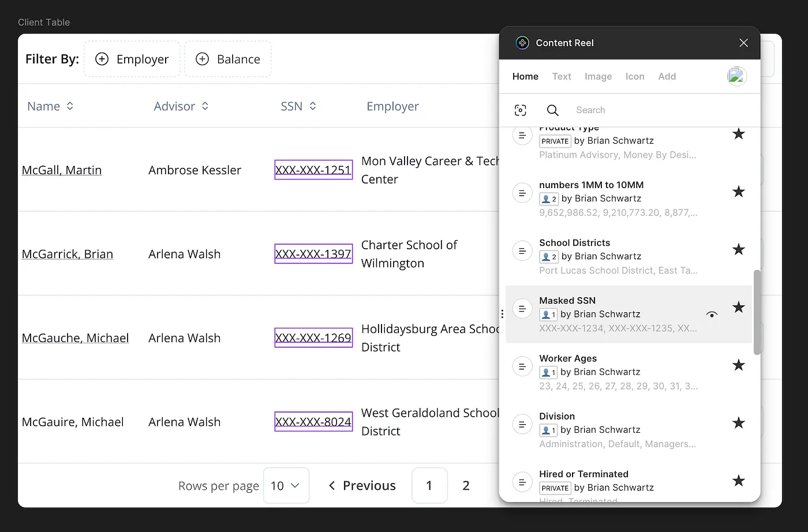Click the plus icon in Balance filter
This screenshot has width=808, height=532.
[x=202, y=59]
